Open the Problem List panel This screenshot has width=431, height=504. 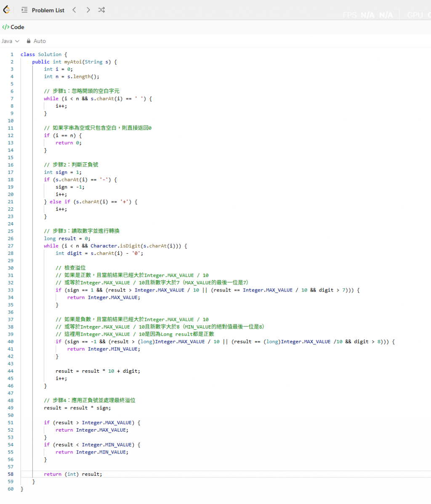click(x=43, y=10)
